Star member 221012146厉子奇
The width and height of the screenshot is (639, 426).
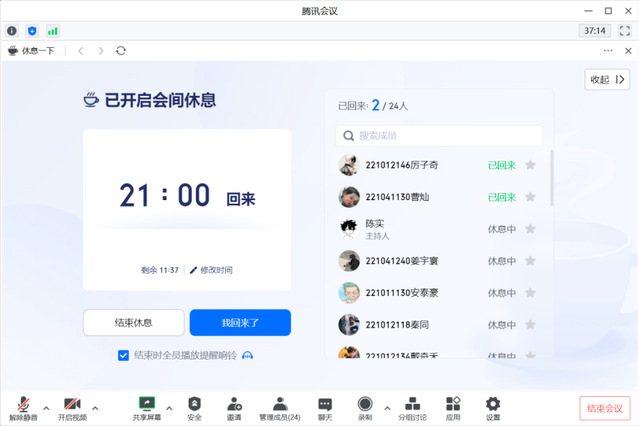[x=531, y=165]
